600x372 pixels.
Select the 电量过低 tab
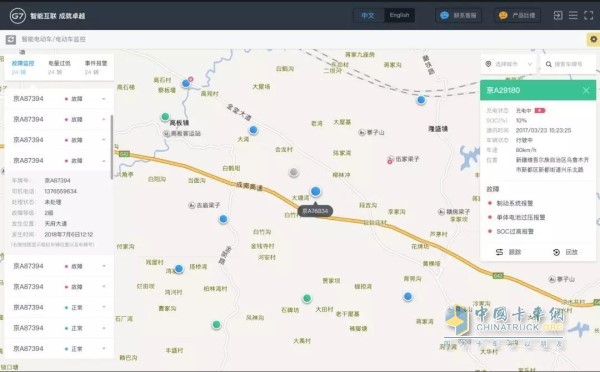click(x=59, y=67)
